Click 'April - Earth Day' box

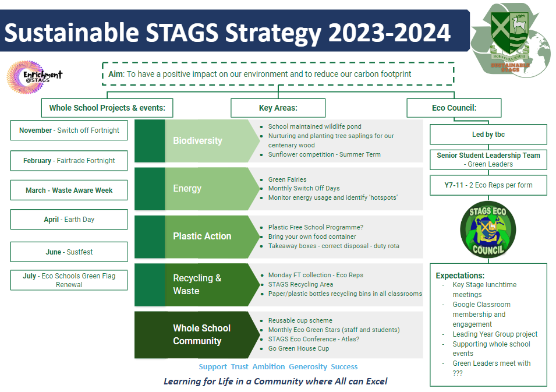click(x=69, y=219)
